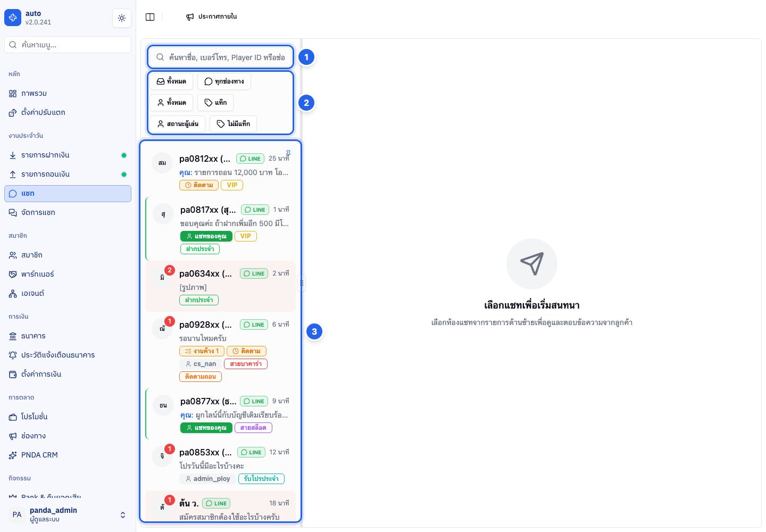Click the โปรโมชั่น icon
Screen dimensions: 766x532
[13, 417]
